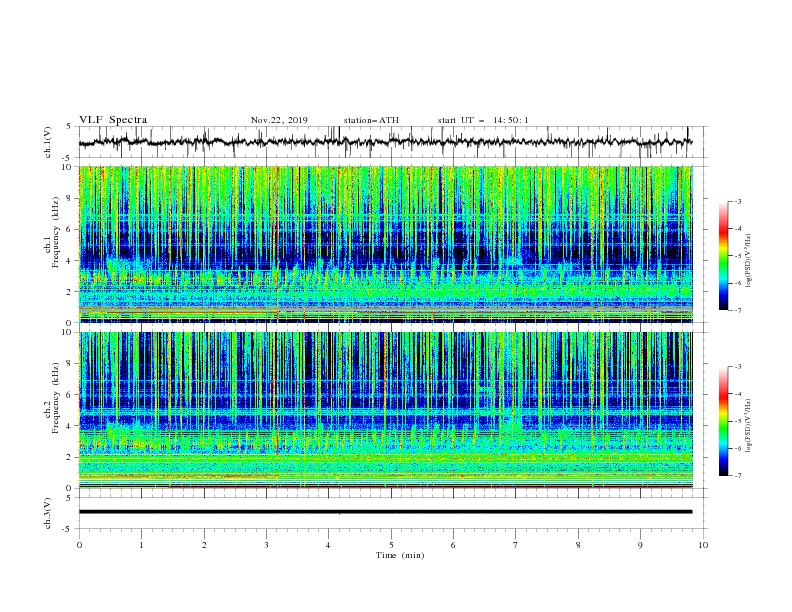Click the 'Time (min)' axis label
The height and width of the screenshot is (612, 792).
[x=400, y=555]
